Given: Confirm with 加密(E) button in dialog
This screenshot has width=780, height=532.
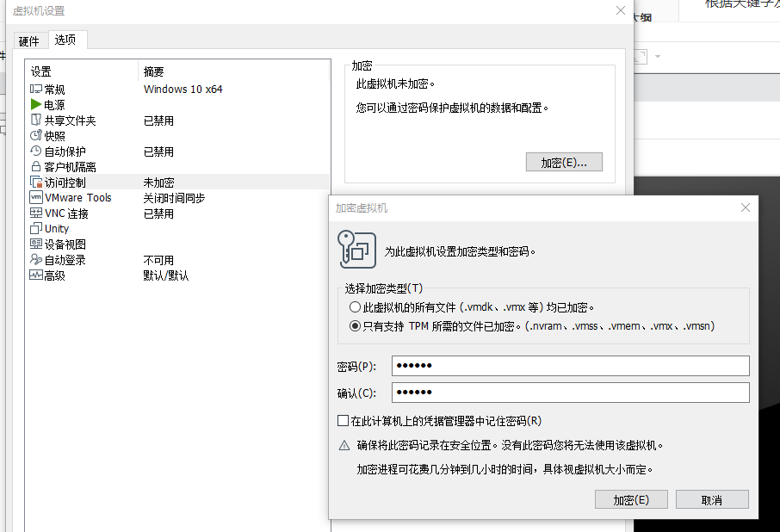Looking at the screenshot, I should 631,499.
